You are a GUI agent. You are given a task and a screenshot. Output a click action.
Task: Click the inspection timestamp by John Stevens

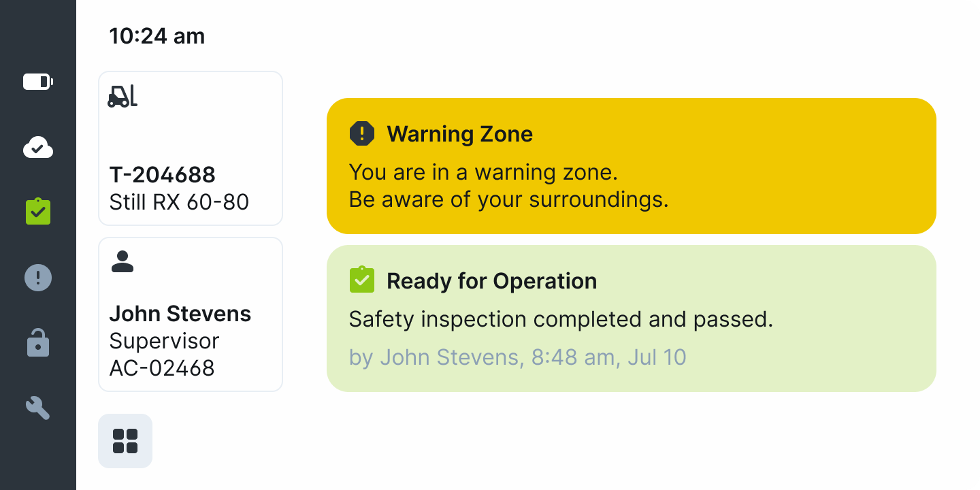(x=518, y=357)
